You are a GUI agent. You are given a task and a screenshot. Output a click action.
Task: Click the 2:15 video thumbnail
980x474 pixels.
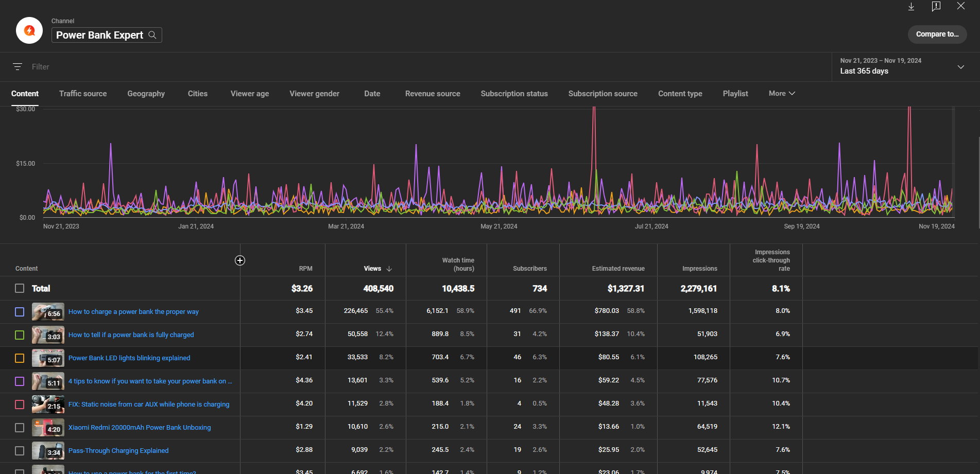48,405
